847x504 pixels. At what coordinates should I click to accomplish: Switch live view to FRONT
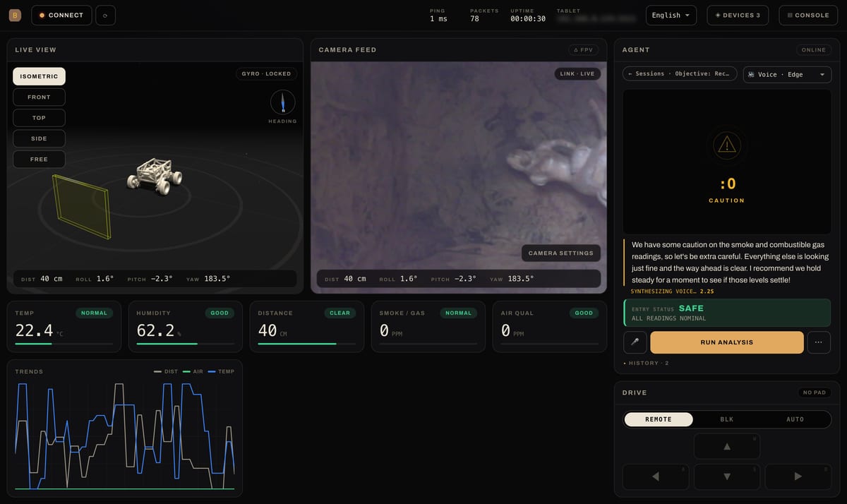click(39, 97)
